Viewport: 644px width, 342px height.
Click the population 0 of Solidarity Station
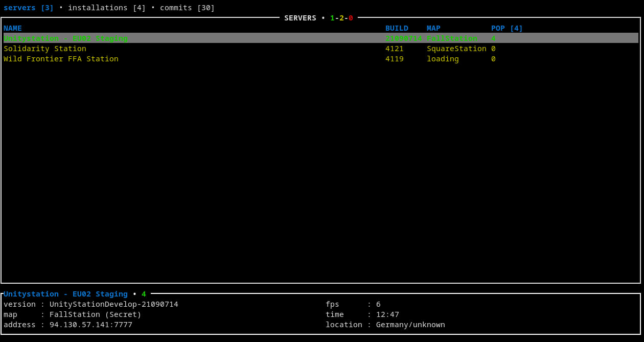click(493, 49)
